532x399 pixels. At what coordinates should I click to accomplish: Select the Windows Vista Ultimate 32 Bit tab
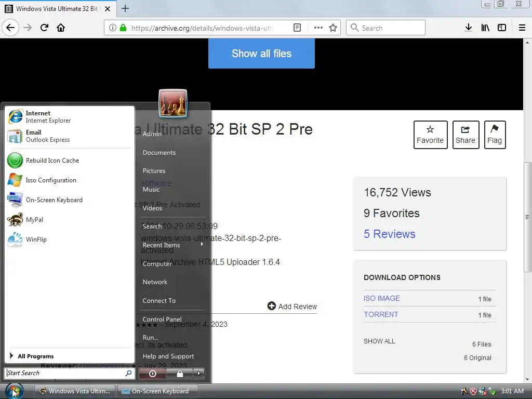click(x=58, y=8)
